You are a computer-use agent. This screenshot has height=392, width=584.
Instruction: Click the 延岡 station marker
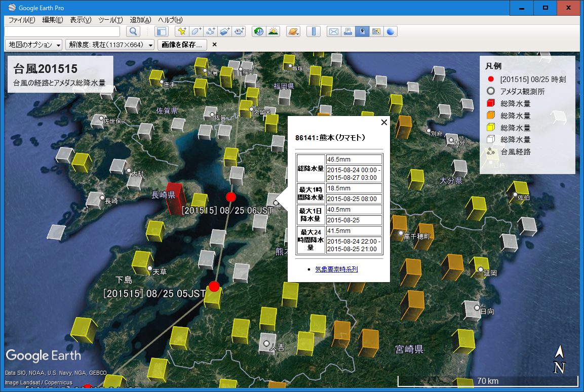click(481, 269)
